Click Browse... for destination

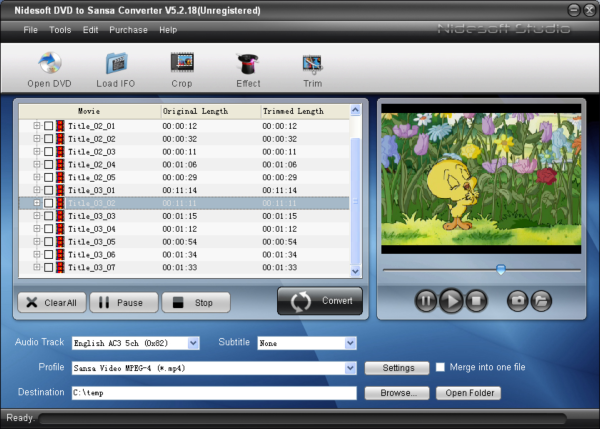point(397,393)
